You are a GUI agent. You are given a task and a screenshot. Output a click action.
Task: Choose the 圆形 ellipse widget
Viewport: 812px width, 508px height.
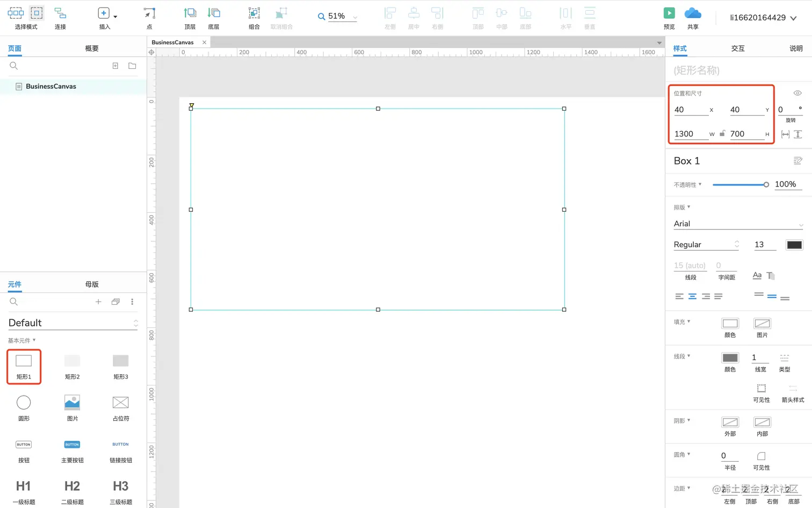tap(24, 408)
